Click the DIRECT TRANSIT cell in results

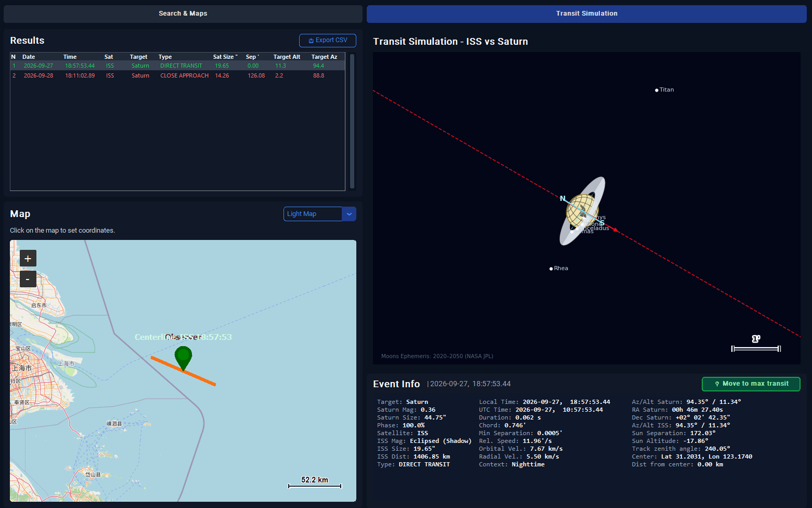(x=181, y=66)
